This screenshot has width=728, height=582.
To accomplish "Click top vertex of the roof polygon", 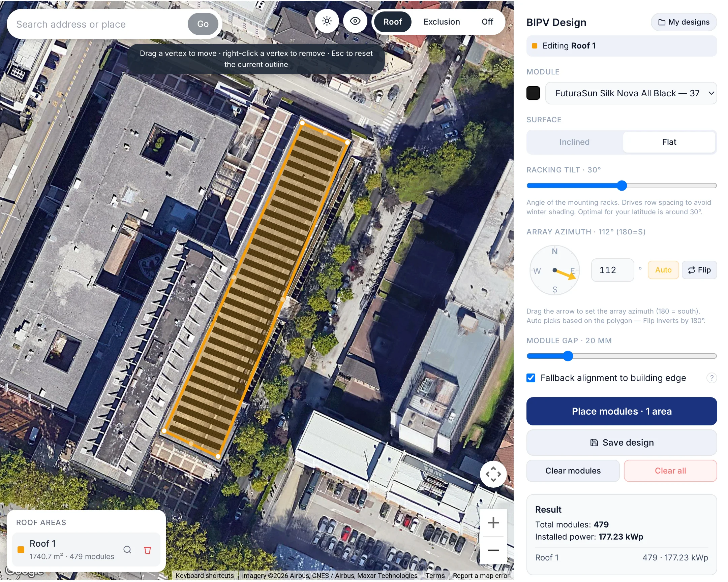I will [302, 123].
